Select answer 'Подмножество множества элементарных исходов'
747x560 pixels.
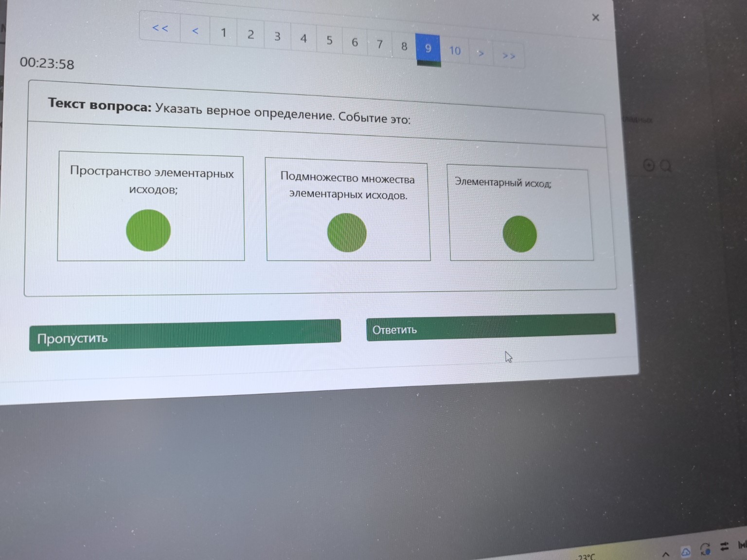coord(347,233)
